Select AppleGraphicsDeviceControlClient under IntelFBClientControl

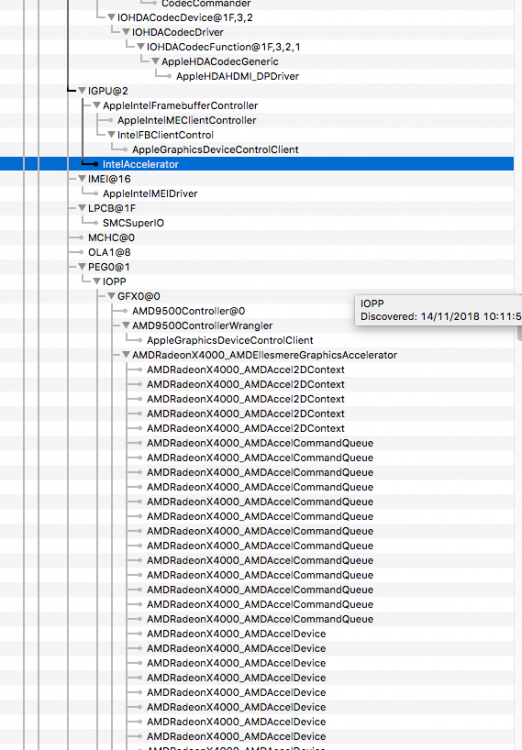point(215,150)
